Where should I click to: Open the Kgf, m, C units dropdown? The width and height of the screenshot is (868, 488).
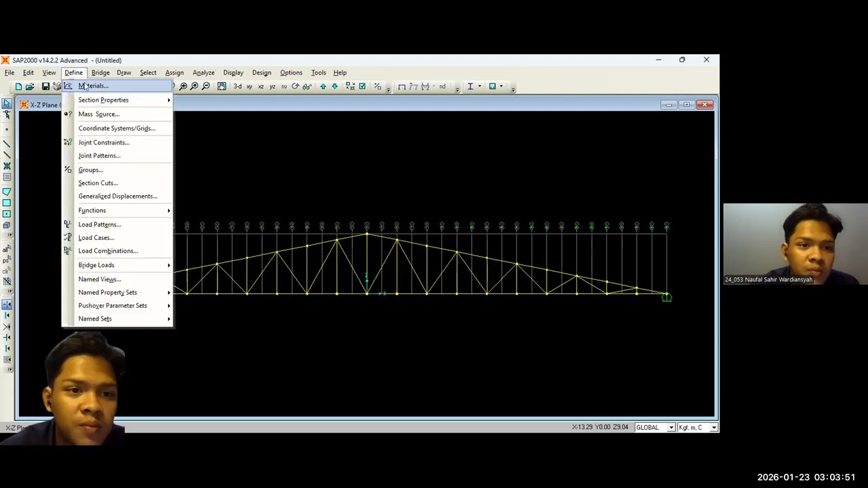coord(713,428)
